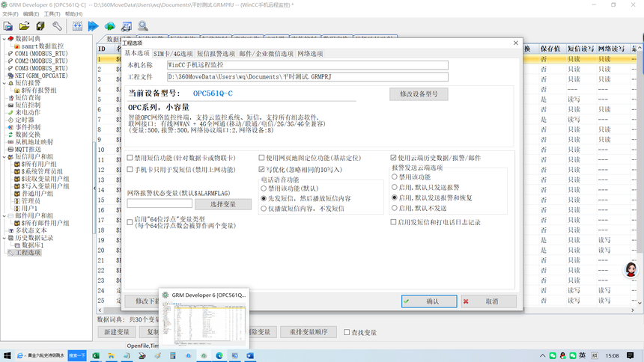Select NET(GRM_OPCGATE) in the tree

click(41, 76)
